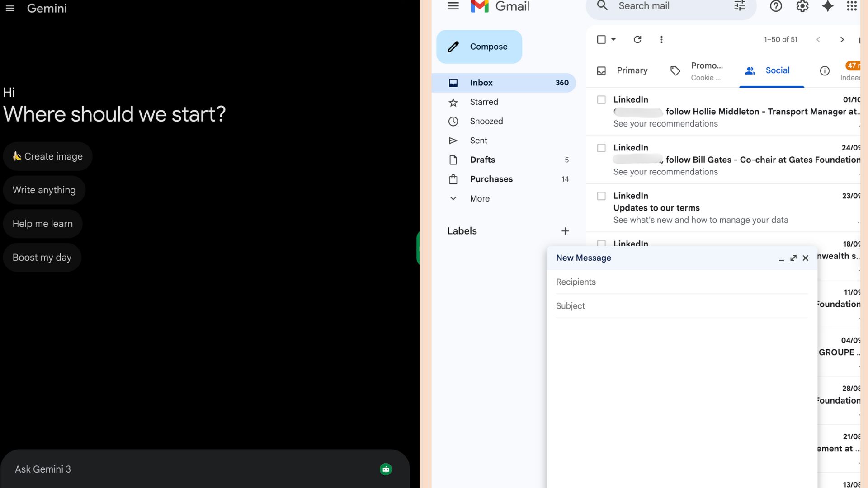Click plus icon to create new label

point(565,231)
